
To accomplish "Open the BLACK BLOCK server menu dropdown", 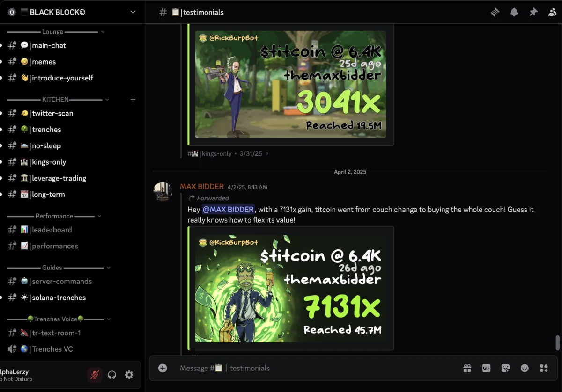I will tap(133, 12).
